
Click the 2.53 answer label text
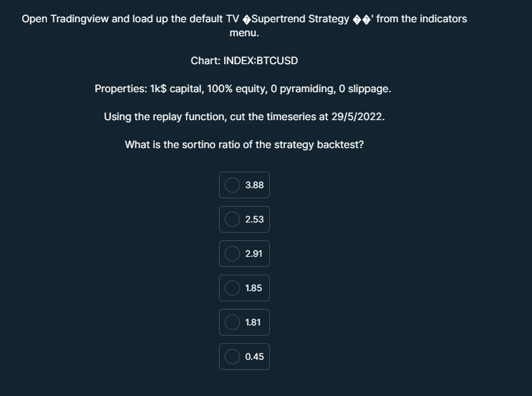tap(255, 219)
